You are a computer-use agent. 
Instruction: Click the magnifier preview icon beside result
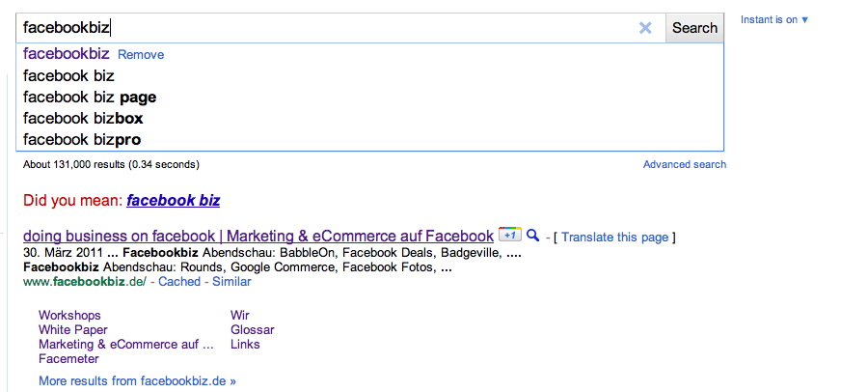coord(532,235)
